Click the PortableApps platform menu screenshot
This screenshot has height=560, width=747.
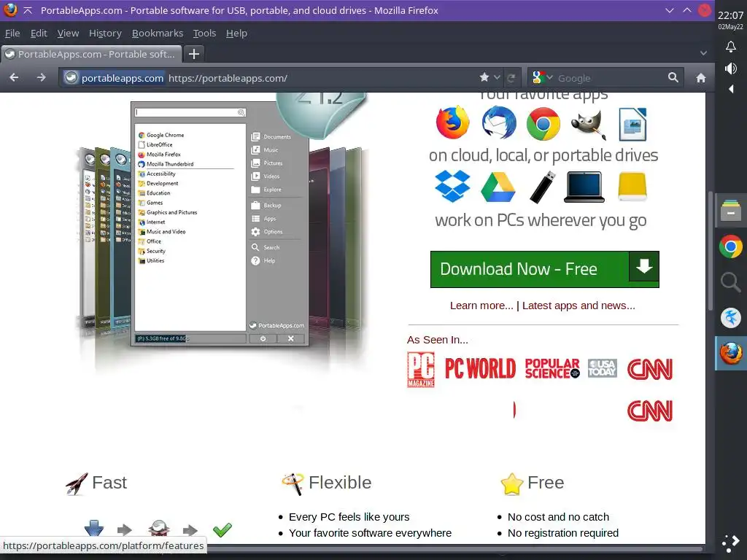click(220, 224)
